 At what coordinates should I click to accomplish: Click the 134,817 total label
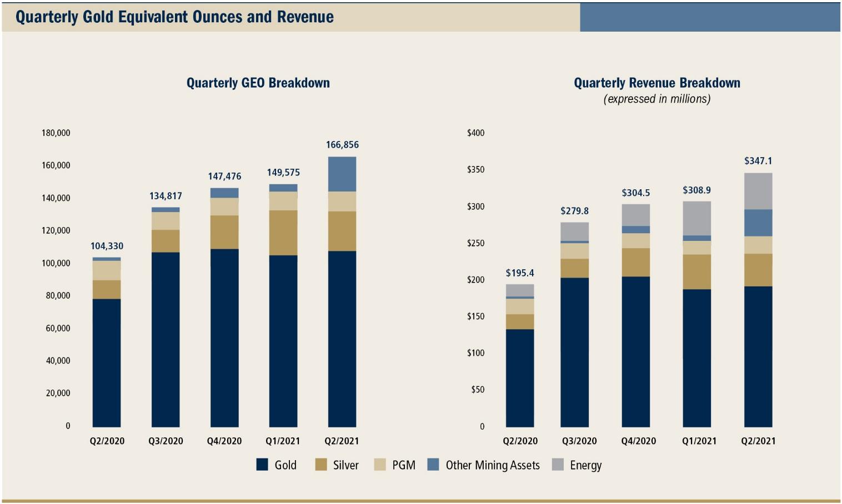click(x=166, y=196)
